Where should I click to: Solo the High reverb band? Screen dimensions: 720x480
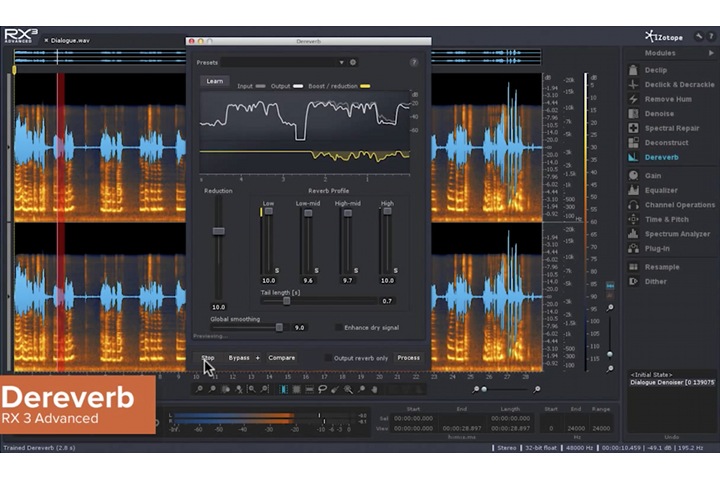pyautogui.click(x=395, y=271)
